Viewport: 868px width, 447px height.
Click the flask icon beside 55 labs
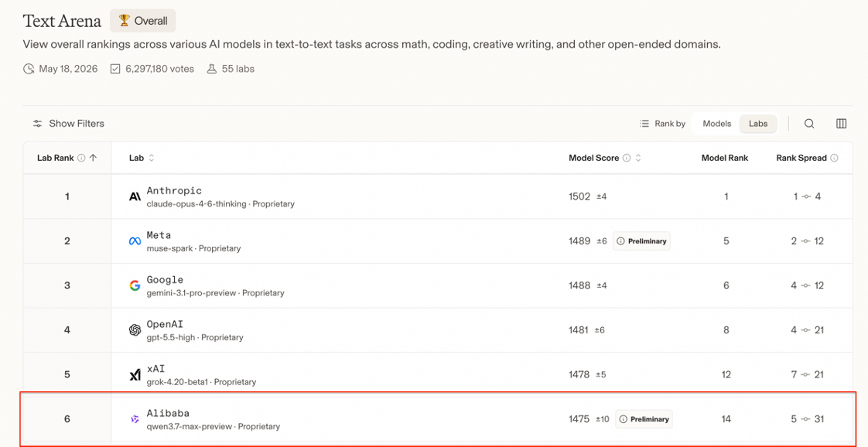[x=211, y=69]
